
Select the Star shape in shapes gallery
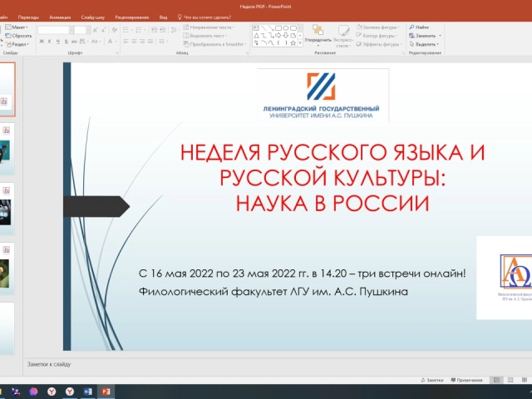[x=293, y=42]
